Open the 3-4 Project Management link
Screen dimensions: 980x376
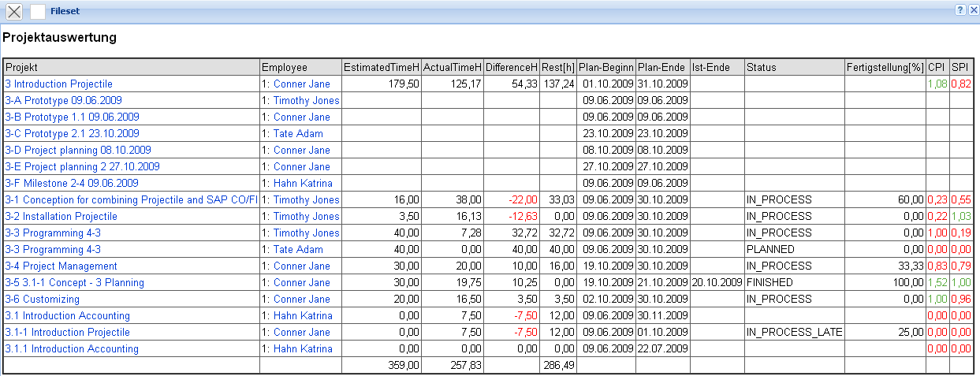click(61, 266)
